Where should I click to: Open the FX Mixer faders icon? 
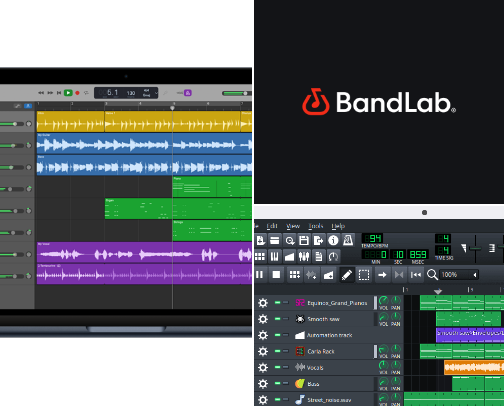click(304, 256)
